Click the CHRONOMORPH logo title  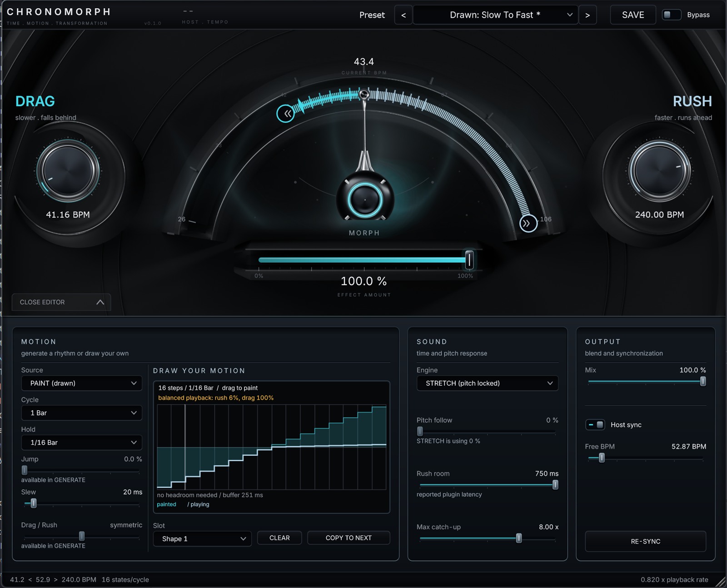tap(59, 12)
